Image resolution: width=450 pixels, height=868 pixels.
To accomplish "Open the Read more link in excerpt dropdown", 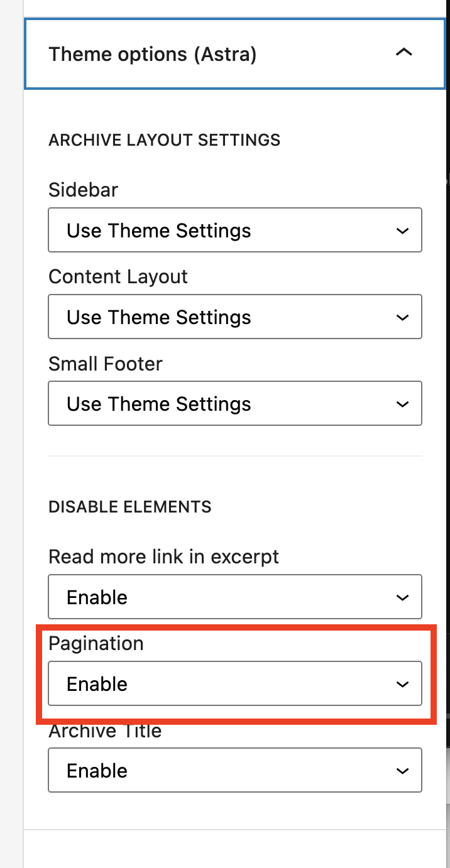I will pyautogui.click(x=235, y=597).
